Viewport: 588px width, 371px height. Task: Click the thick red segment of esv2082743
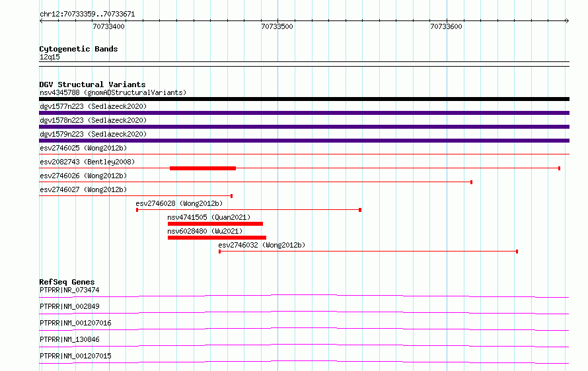coord(203,168)
